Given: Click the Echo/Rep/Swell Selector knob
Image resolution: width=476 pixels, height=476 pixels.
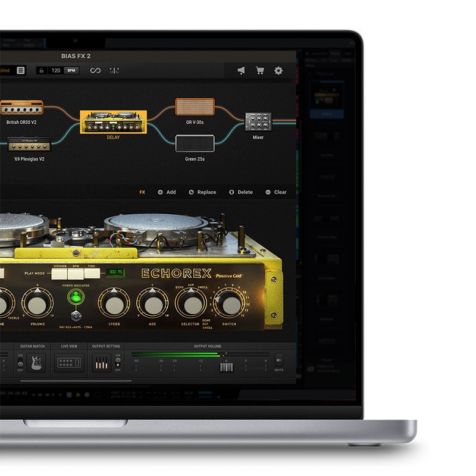Looking at the screenshot, I should tap(191, 304).
